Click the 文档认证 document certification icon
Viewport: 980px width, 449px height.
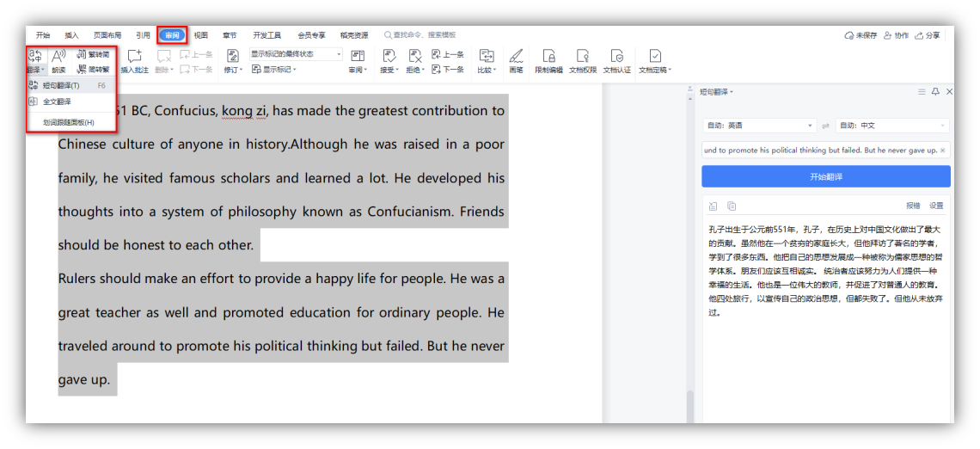point(616,59)
